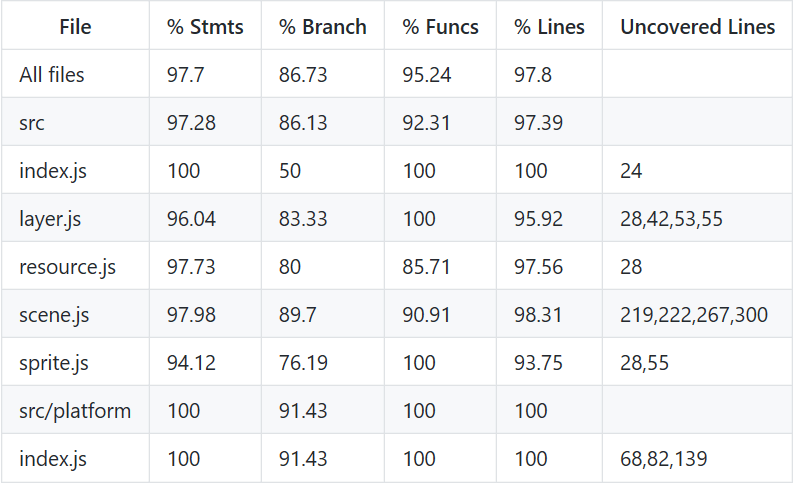Click All files statements value 97.7

point(185,75)
